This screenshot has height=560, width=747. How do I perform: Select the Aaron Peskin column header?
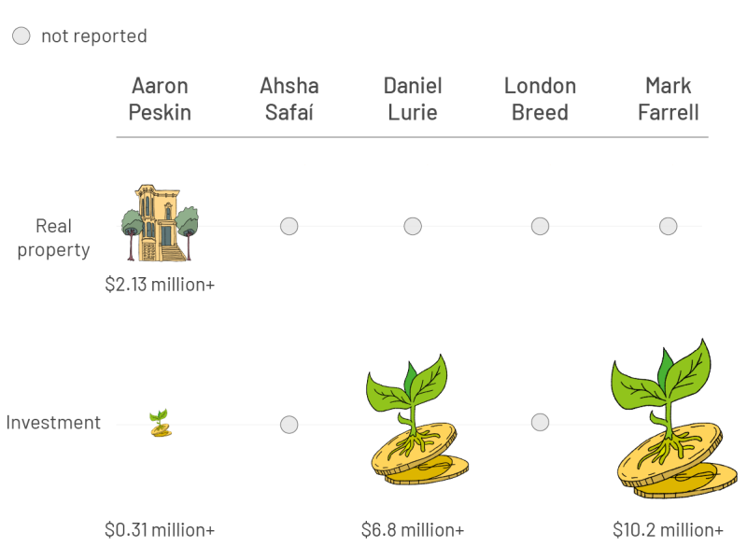160,99
